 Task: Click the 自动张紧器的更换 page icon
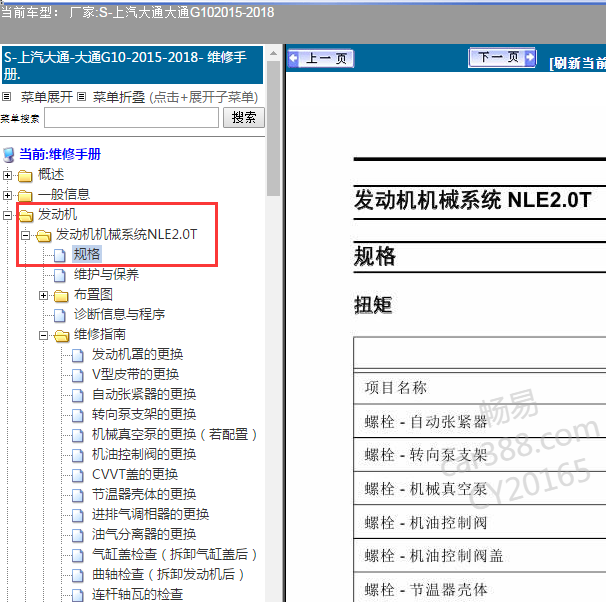pyautogui.click(x=78, y=395)
